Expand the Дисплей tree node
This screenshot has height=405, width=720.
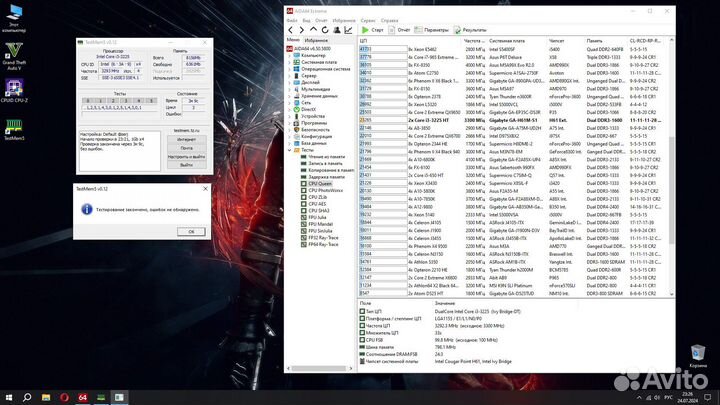tap(290, 83)
